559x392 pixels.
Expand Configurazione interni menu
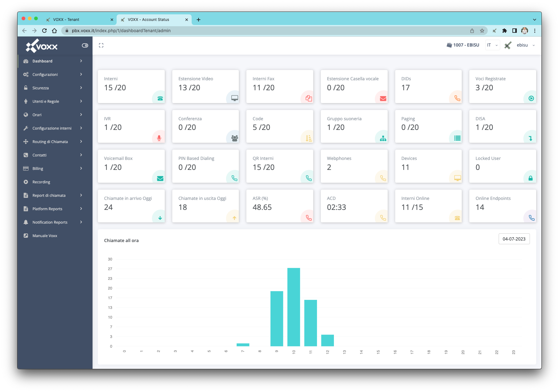click(x=55, y=128)
